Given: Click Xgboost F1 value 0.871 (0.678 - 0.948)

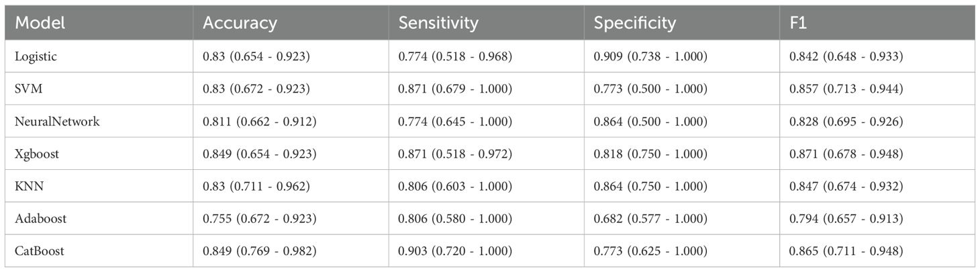Looking at the screenshot, I should tap(846, 154).
